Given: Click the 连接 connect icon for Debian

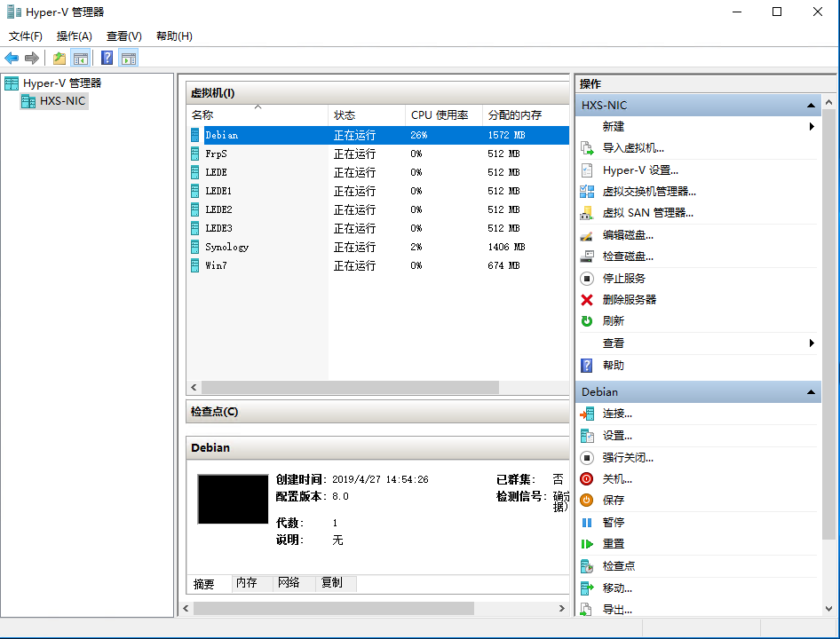Looking at the screenshot, I should tap(587, 414).
